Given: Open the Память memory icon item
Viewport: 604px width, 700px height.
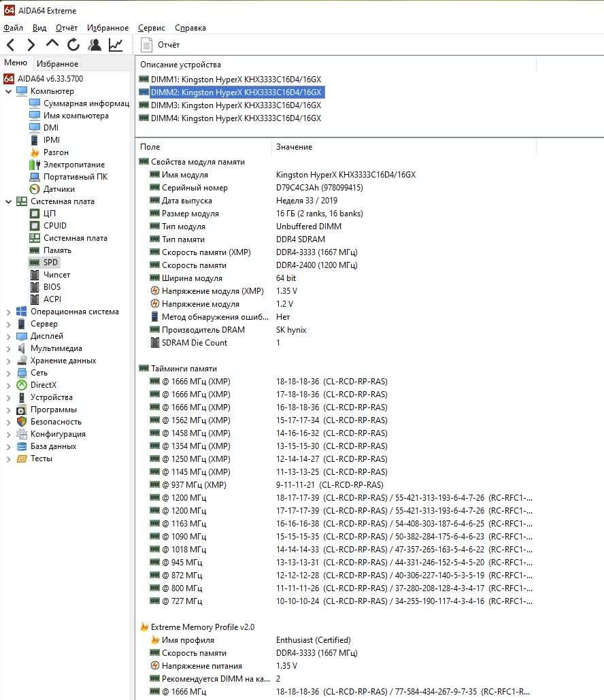Looking at the screenshot, I should pyautogui.click(x=35, y=250).
